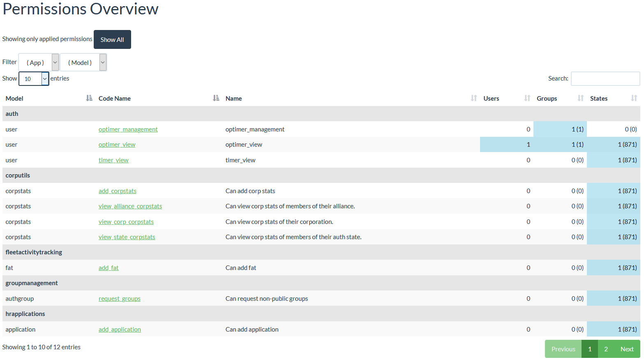
Task: Click the add_fat code name link
Action: point(108,268)
